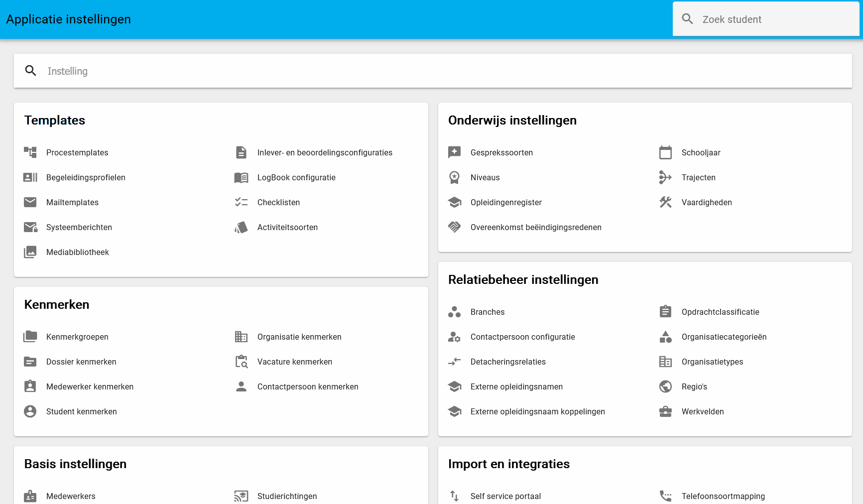863x504 pixels.
Task: Open the Detacheringsrelaties settings
Action: tap(508, 362)
